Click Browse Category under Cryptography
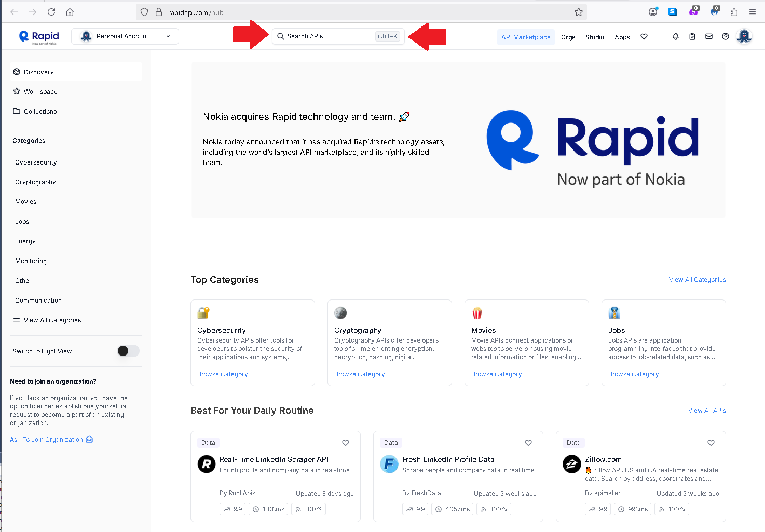 point(359,374)
